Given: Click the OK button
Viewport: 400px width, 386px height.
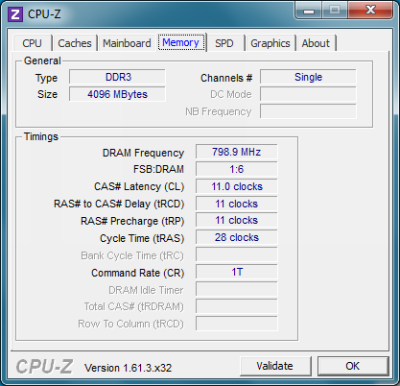Looking at the screenshot, I should tap(353, 366).
